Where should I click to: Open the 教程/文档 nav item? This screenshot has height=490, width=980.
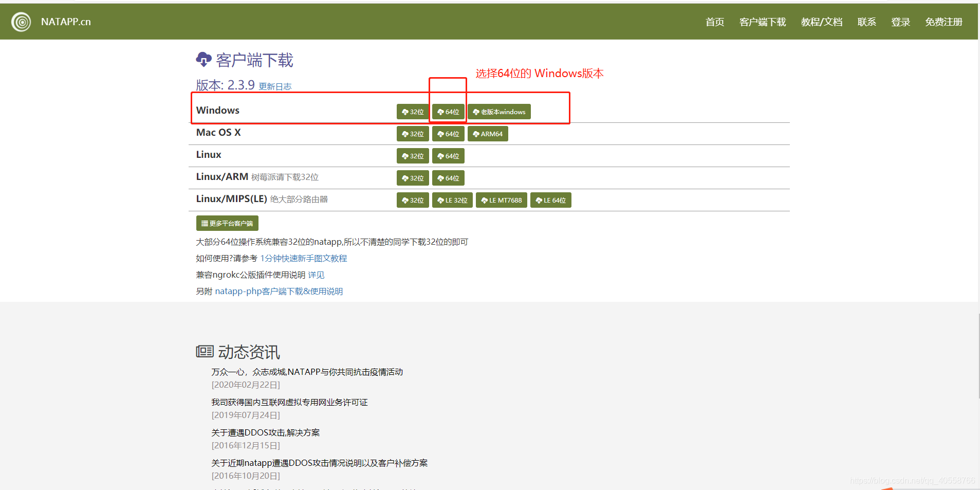click(822, 22)
